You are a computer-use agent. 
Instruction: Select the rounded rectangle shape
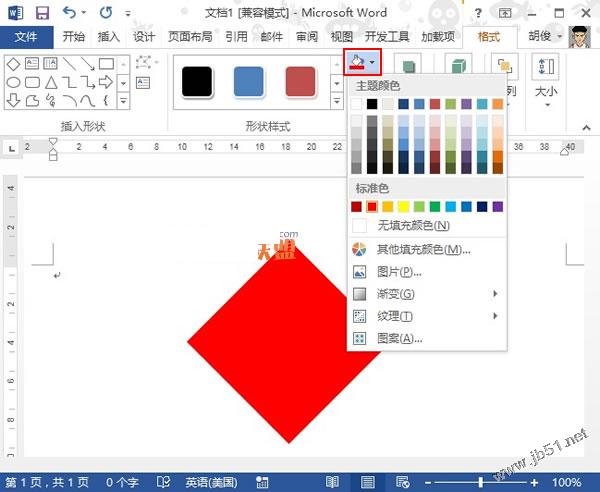[32, 82]
